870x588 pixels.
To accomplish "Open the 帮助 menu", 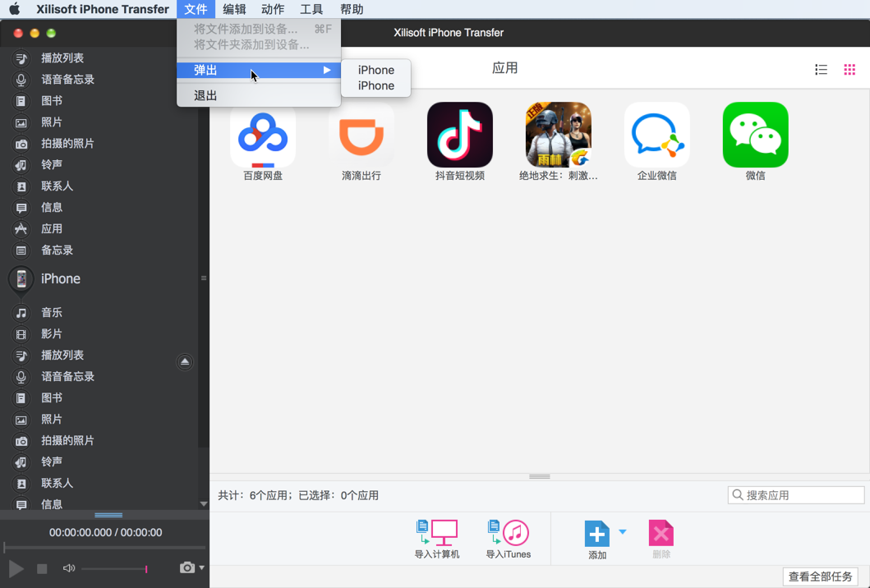I will pos(352,9).
